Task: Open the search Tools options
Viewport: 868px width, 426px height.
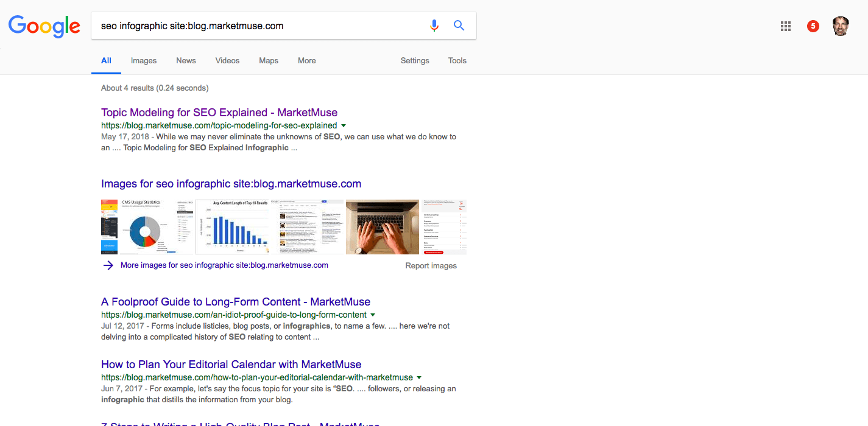Action: (x=457, y=61)
